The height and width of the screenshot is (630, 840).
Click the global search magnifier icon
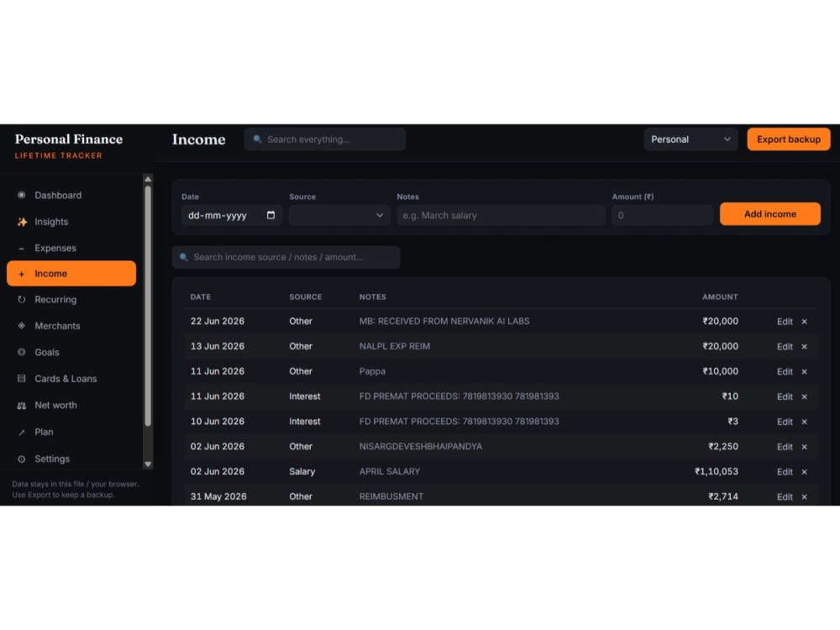click(257, 139)
